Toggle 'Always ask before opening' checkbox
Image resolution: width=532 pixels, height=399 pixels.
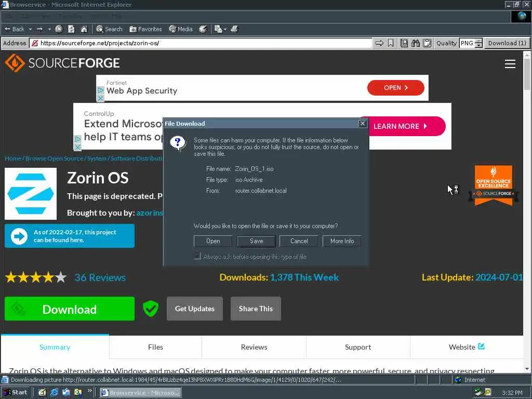(197, 256)
